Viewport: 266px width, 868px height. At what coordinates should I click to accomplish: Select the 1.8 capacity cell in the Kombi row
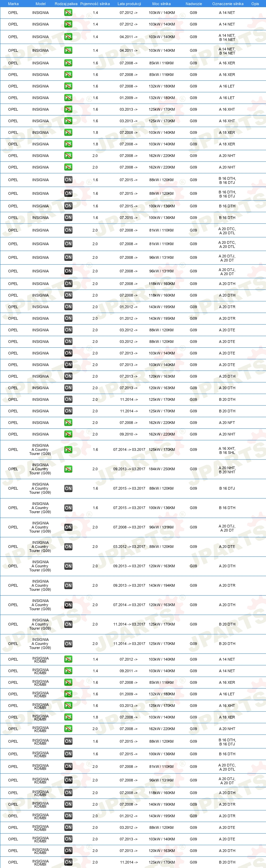point(95,717)
